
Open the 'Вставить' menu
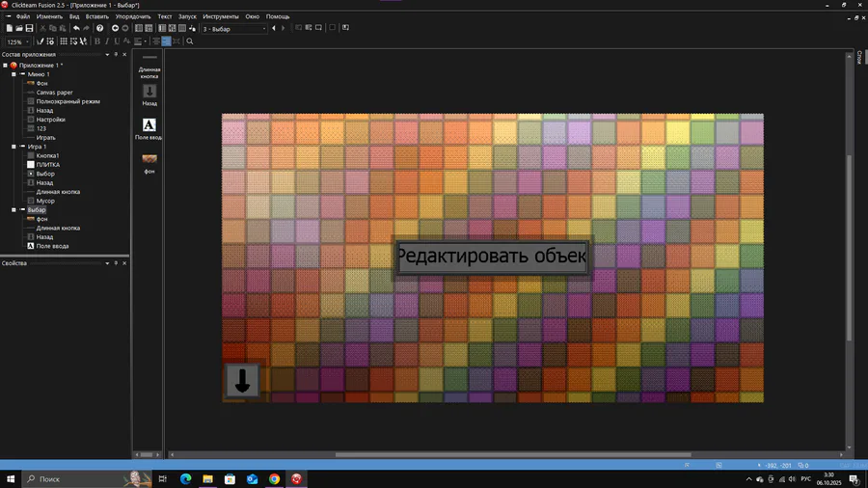pos(96,16)
